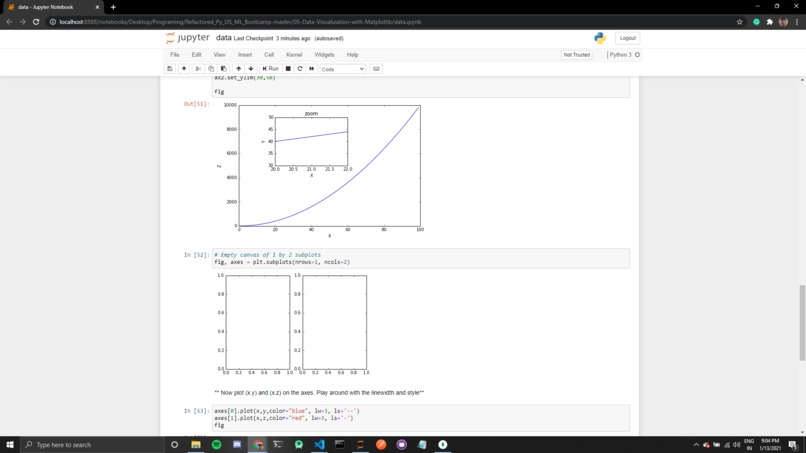
Task: Move selected cell up arrow
Action: point(239,69)
